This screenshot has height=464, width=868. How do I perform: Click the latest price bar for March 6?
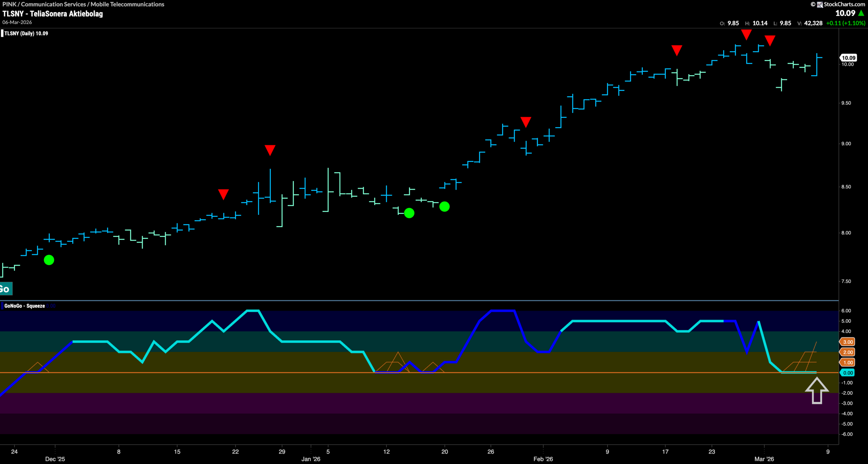point(817,65)
